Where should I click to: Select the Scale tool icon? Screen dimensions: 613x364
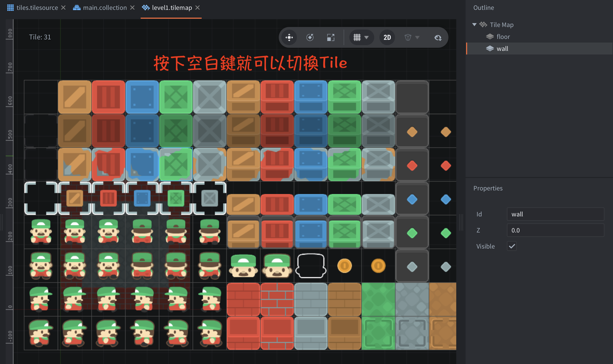point(331,38)
